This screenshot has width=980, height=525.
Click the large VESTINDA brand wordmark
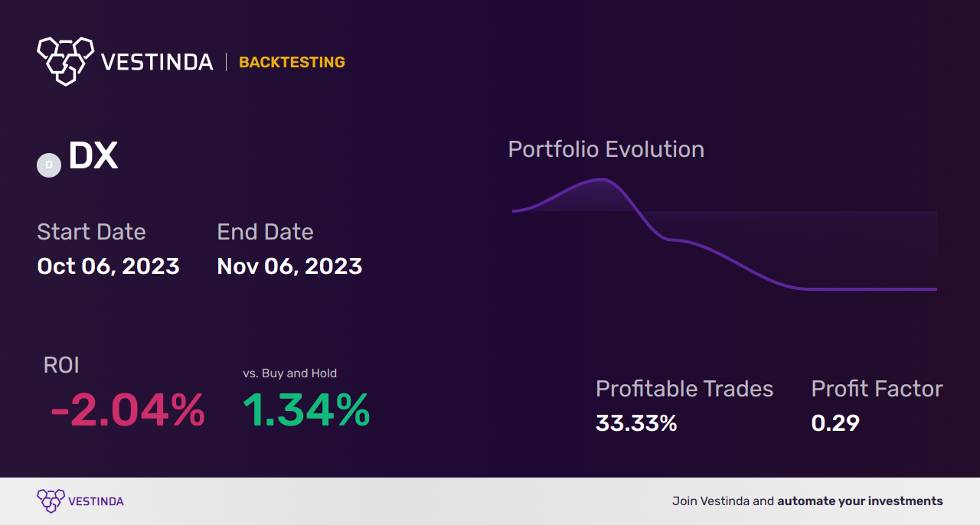[157, 62]
